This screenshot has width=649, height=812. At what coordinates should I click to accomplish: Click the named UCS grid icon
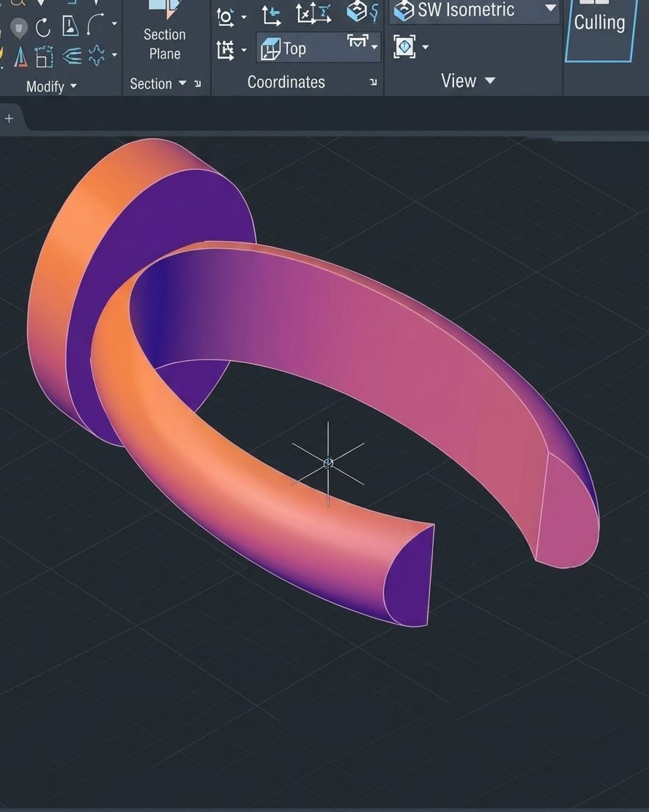tap(225, 51)
